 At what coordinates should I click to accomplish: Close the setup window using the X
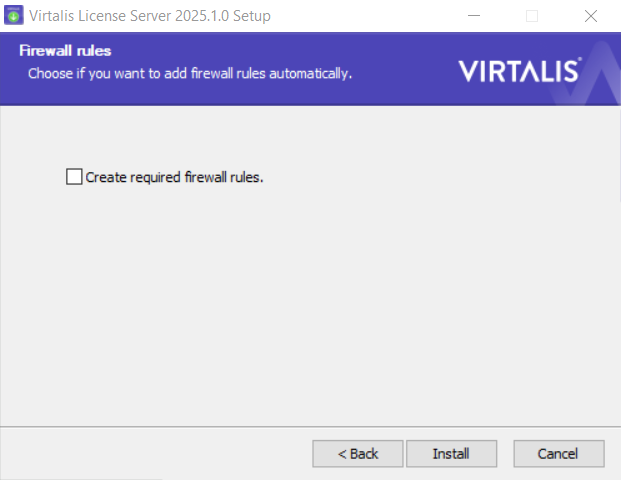click(x=591, y=16)
